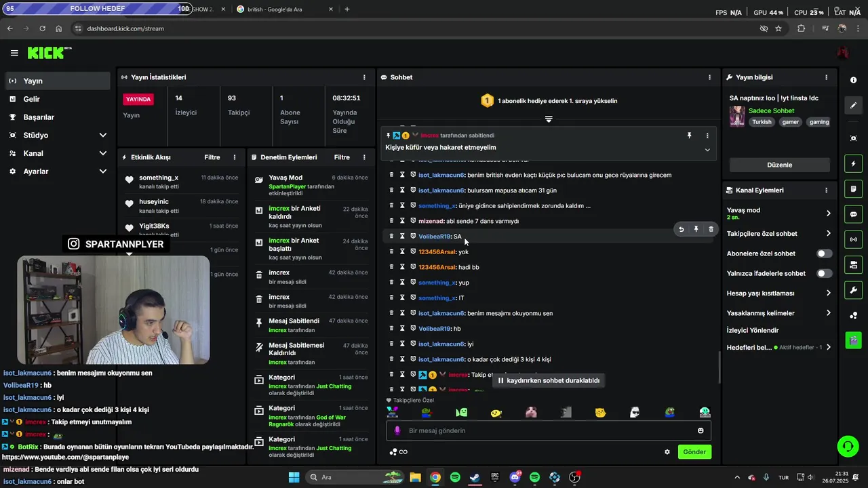Click the Gönder send button
The width and height of the screenshot is (868, 488).
[694, 452]
